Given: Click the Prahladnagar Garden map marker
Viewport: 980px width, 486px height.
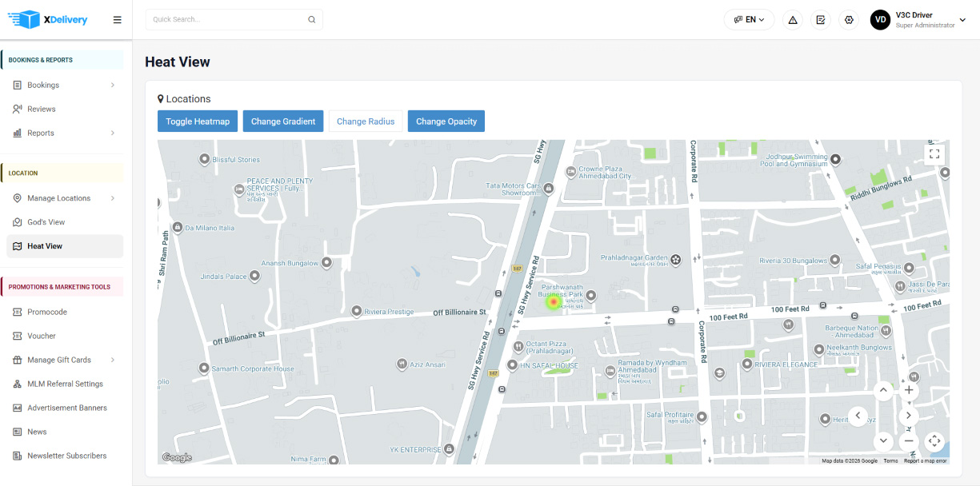Looking at the screenshot, I should 676,259.
